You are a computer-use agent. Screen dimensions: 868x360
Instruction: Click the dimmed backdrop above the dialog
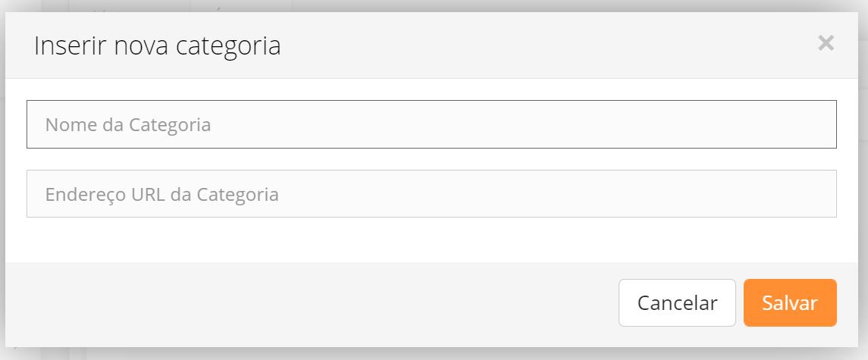click(x=455, y=5)
